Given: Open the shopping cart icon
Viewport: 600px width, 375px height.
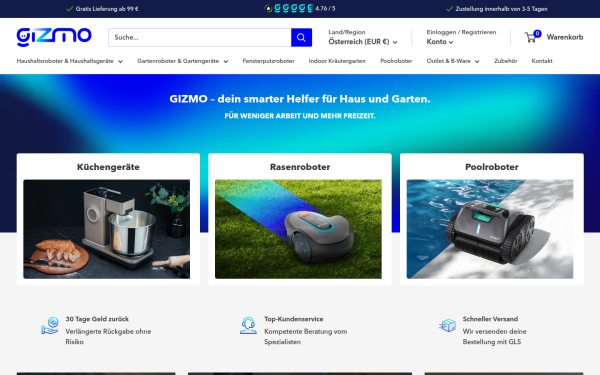Looking at the screenshot, I should pos(530,38).
